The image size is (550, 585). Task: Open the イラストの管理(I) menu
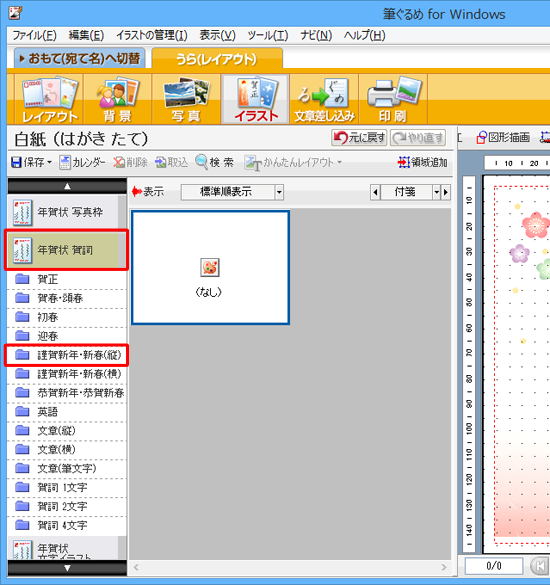[x=151, y=35]
